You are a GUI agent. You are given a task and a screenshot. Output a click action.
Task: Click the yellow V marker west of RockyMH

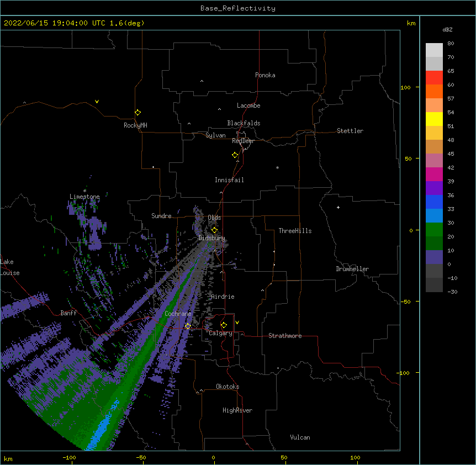click(97, 102)
